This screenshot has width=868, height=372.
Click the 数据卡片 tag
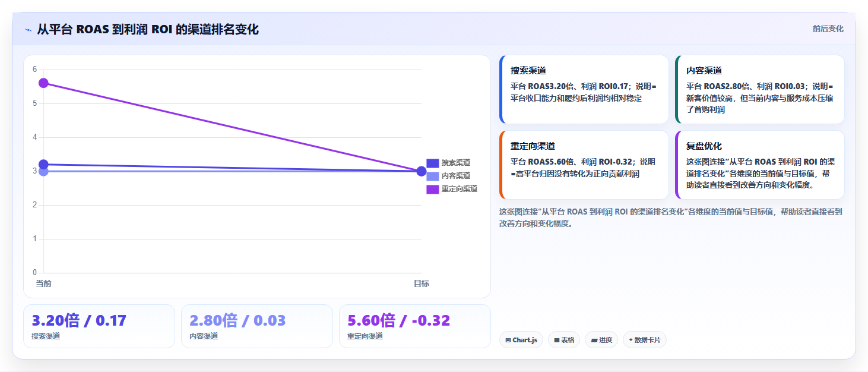click(644, 340)
